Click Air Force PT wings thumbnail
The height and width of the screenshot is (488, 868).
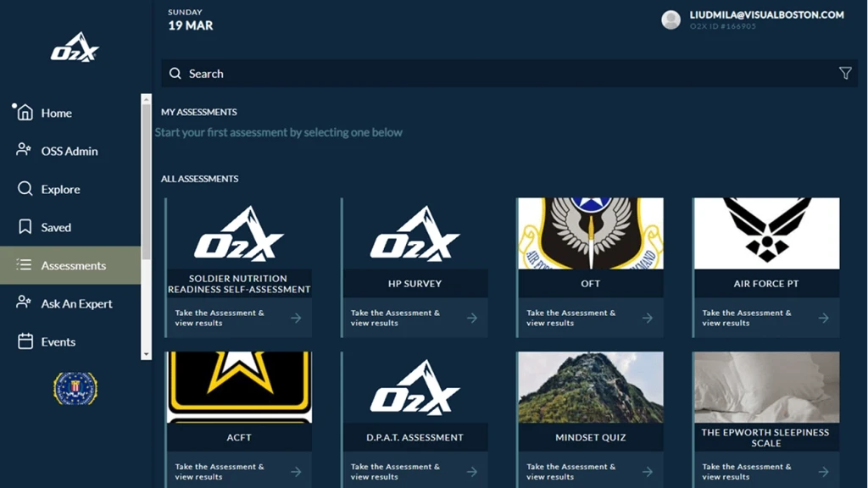coord(766,234)
